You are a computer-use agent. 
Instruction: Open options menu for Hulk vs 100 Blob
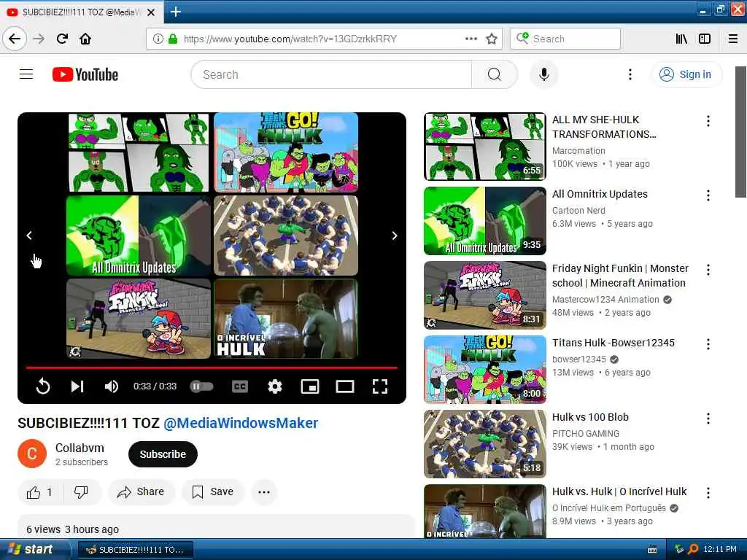pos(708,418)
